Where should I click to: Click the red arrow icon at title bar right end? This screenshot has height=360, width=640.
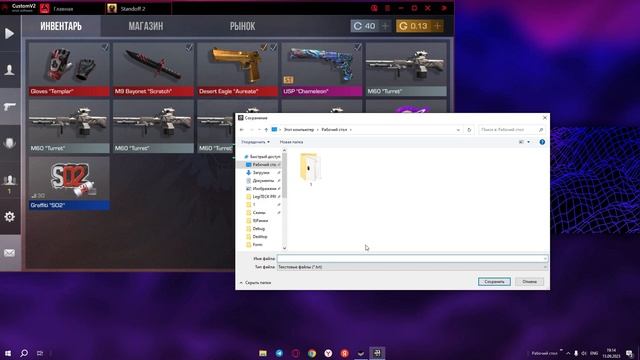point(444,8)
